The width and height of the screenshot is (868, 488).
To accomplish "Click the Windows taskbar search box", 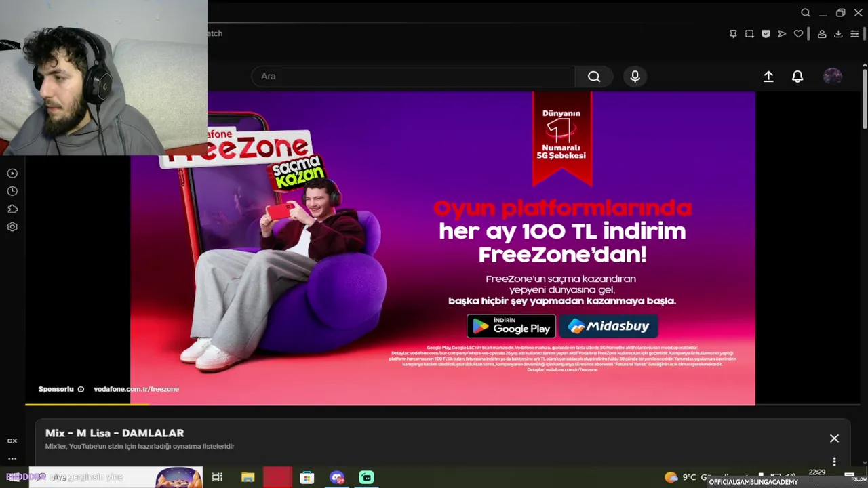I will (115, 477).
